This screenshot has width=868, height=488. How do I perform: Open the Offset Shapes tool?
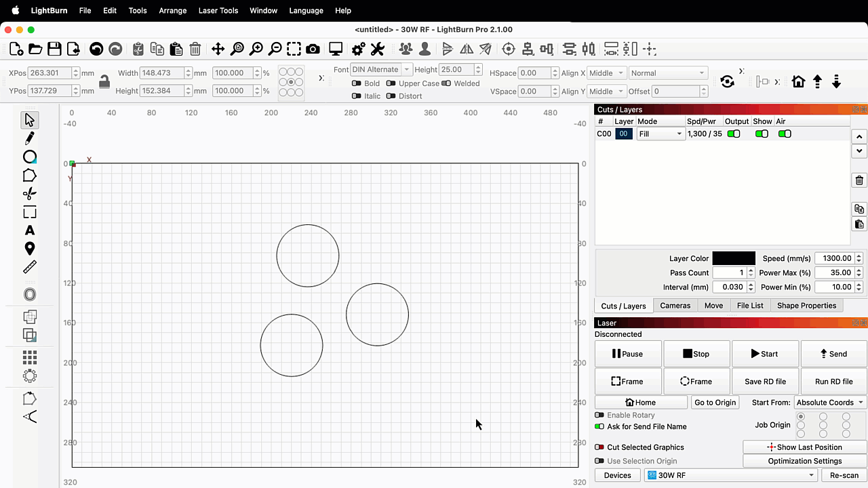(29, 294)
